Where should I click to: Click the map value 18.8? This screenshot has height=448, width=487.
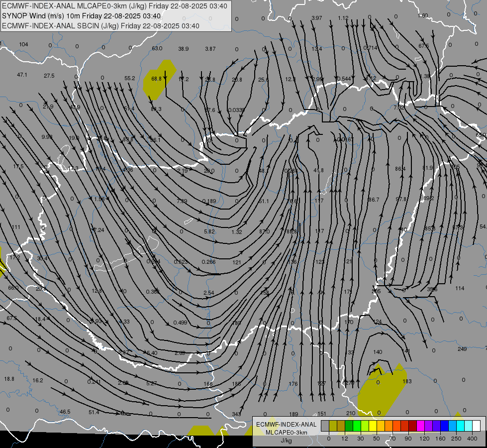9,379
